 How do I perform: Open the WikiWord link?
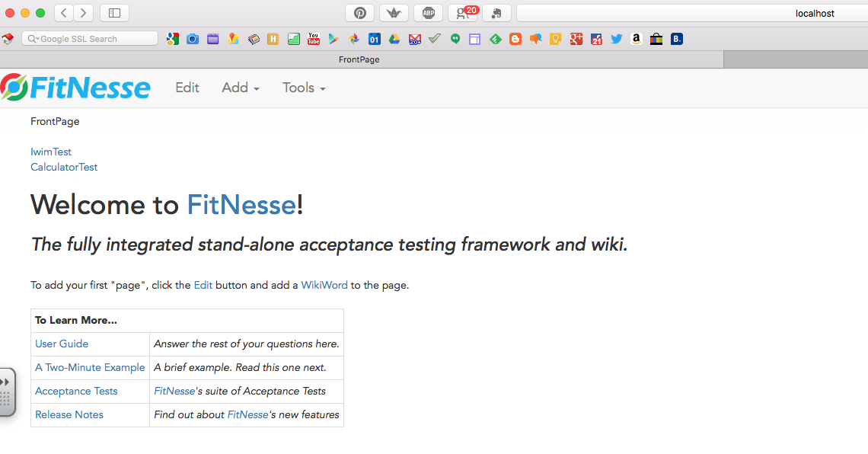coord(324,285)
